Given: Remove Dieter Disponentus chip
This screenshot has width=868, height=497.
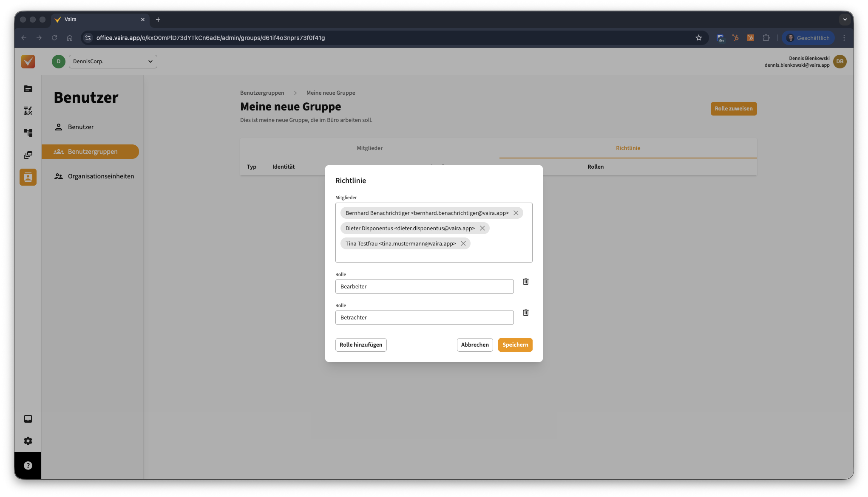Looking at the screenshot, I should [482, 228].
